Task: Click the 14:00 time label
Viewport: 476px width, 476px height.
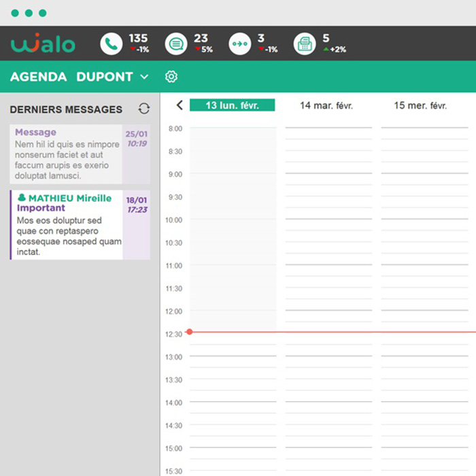Action: (x=173, y=403)
